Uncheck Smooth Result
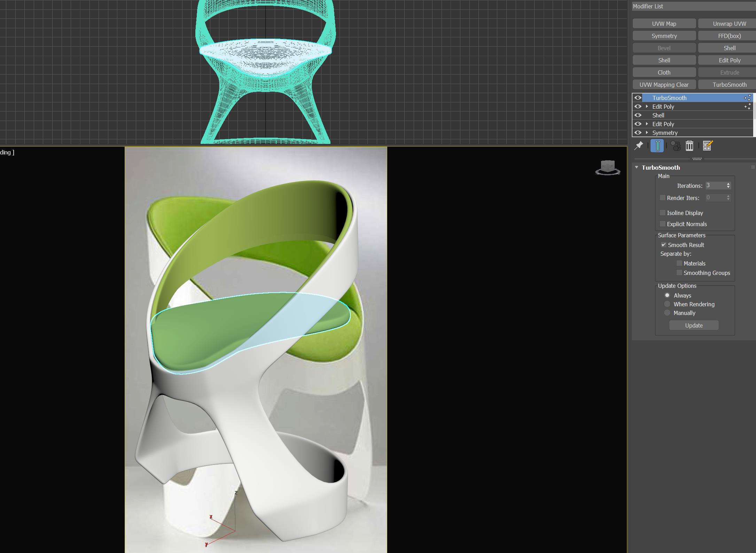This screenshot has height=553, width=756. [664, 245]
